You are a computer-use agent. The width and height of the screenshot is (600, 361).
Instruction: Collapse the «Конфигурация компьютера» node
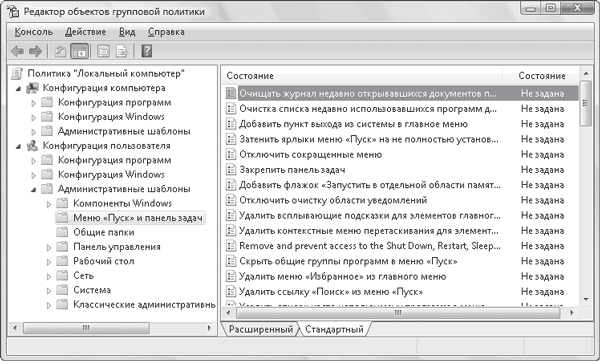click(x=18, y=88)
